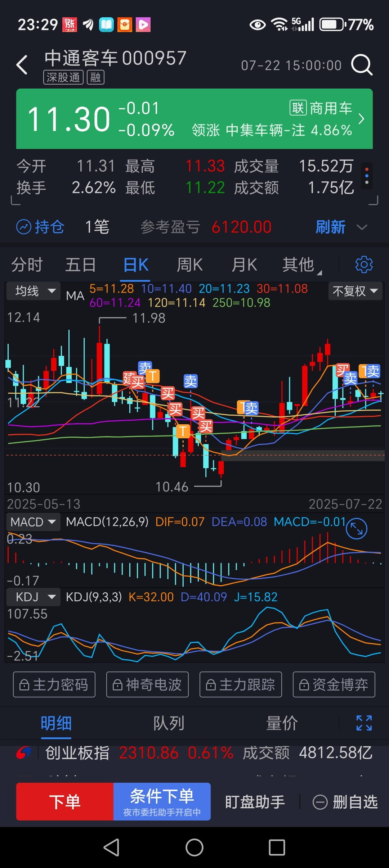Open the locked 主力跟踪 indicator
Screen dimensions: 389x868
(241, 684)
